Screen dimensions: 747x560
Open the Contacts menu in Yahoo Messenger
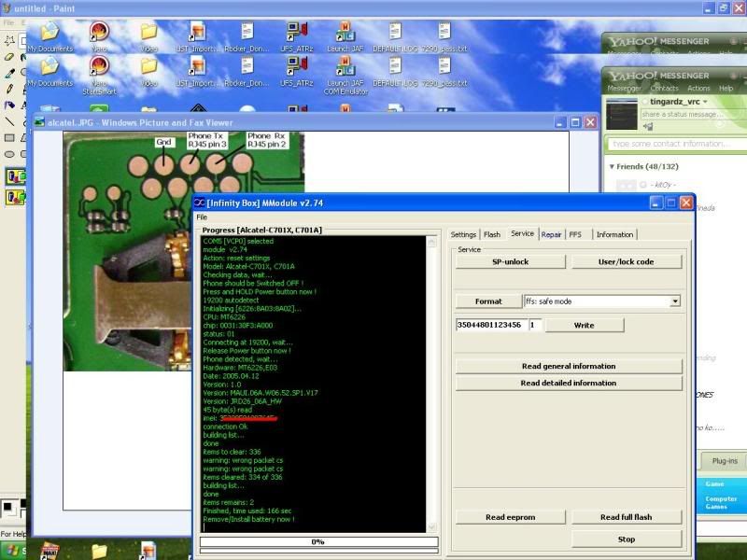click(664, 89)
